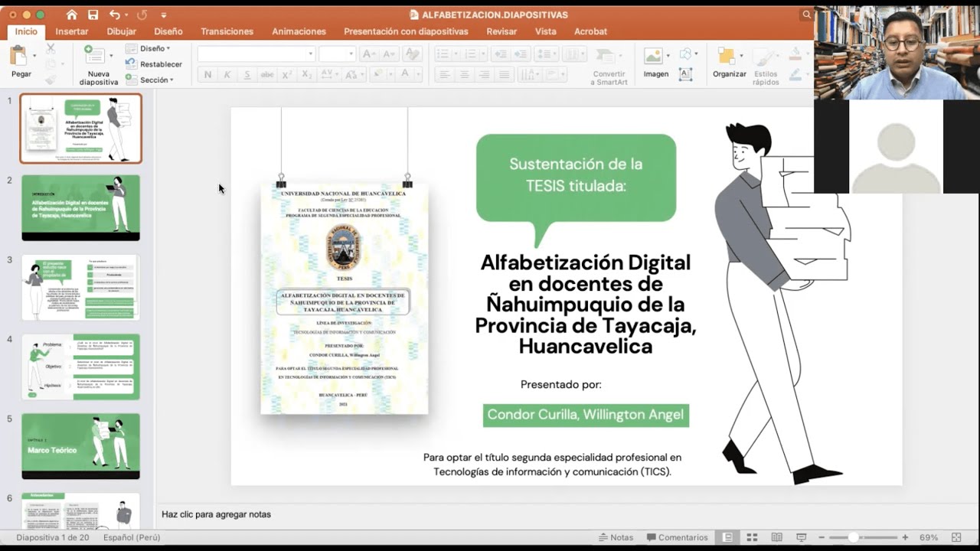Open Presentación con diapositivas tab
This screenshot has height=551, width=980.
coord(406,31)
